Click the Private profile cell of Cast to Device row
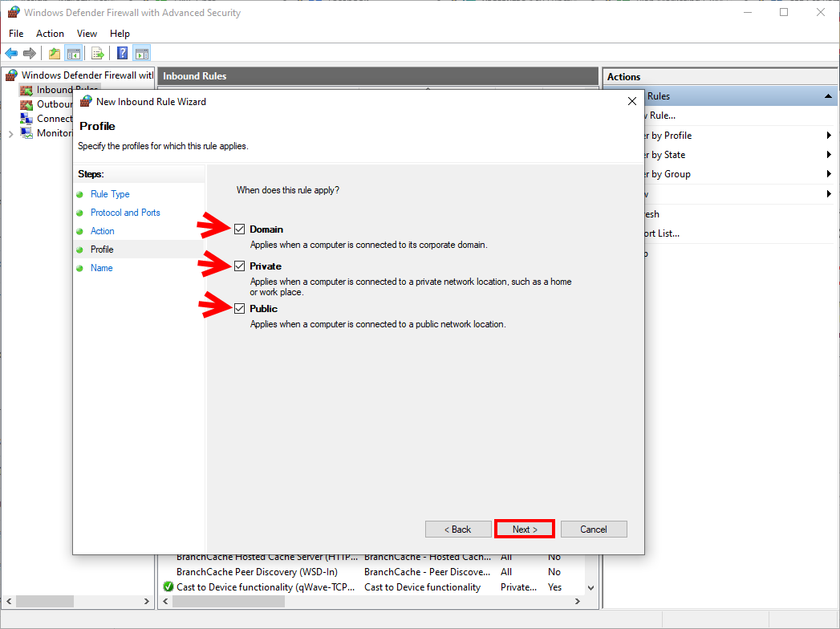Screen dimensions: 840x629 click(x=518, y=586)
